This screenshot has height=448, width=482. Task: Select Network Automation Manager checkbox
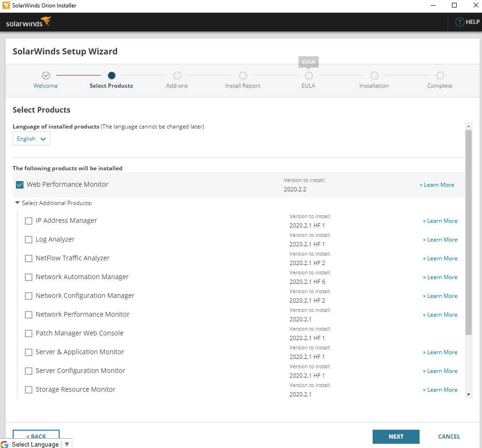click(29, 277)
